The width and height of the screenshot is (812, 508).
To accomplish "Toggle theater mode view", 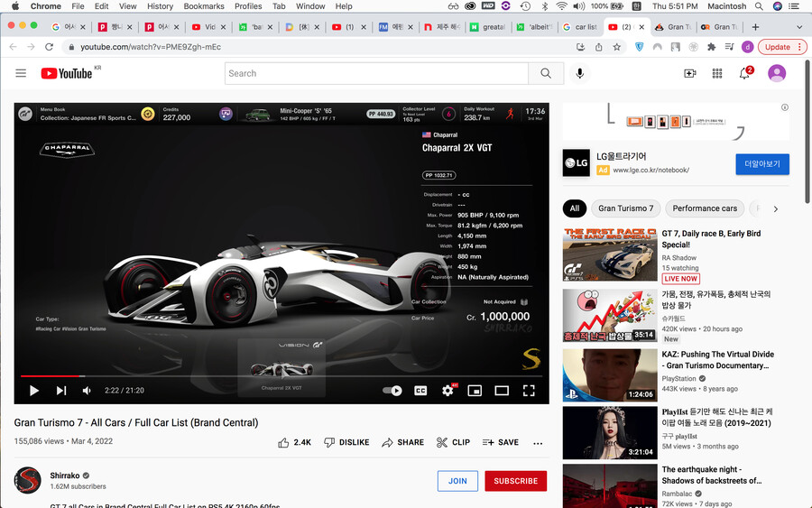I will [x=502, y=391].
